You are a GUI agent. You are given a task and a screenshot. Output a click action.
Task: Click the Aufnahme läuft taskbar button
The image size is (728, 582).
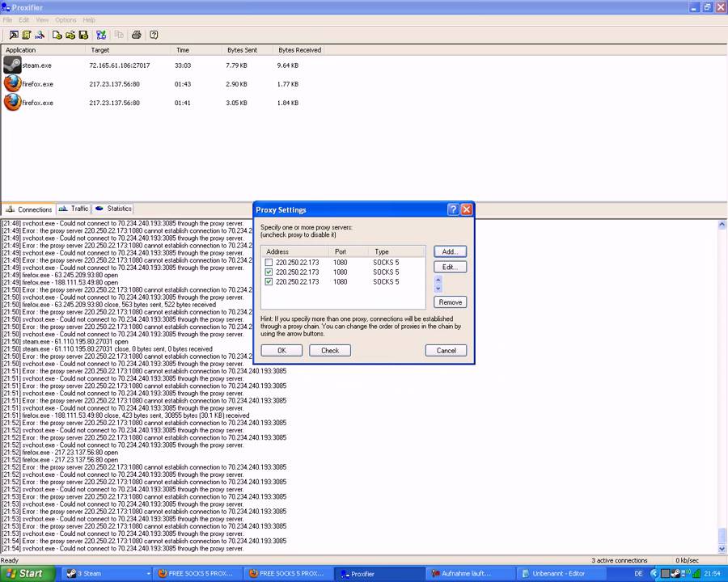tap(471, 574)
